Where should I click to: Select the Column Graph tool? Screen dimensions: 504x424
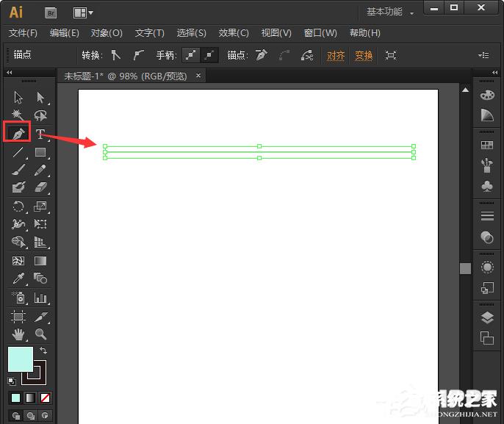40,298
